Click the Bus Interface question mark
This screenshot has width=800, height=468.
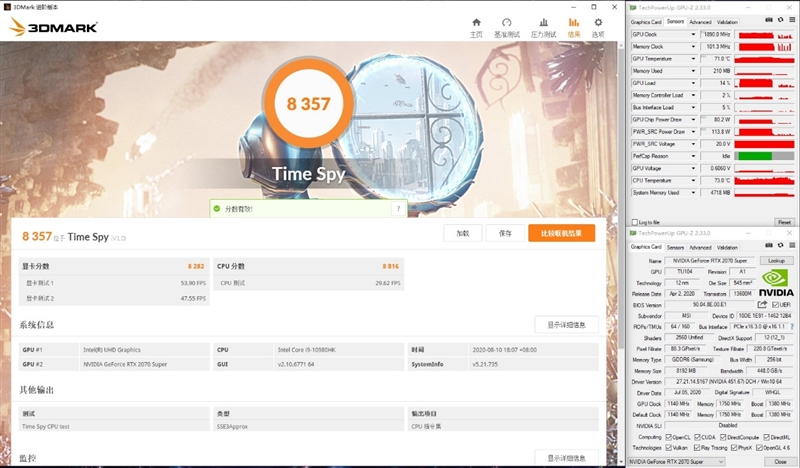[x=792, y=327]
